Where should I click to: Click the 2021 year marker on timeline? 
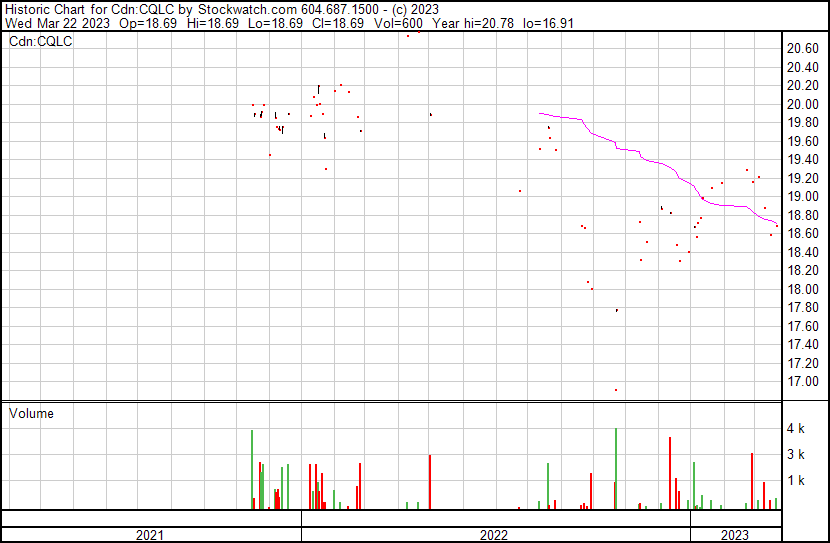point(150,535)
